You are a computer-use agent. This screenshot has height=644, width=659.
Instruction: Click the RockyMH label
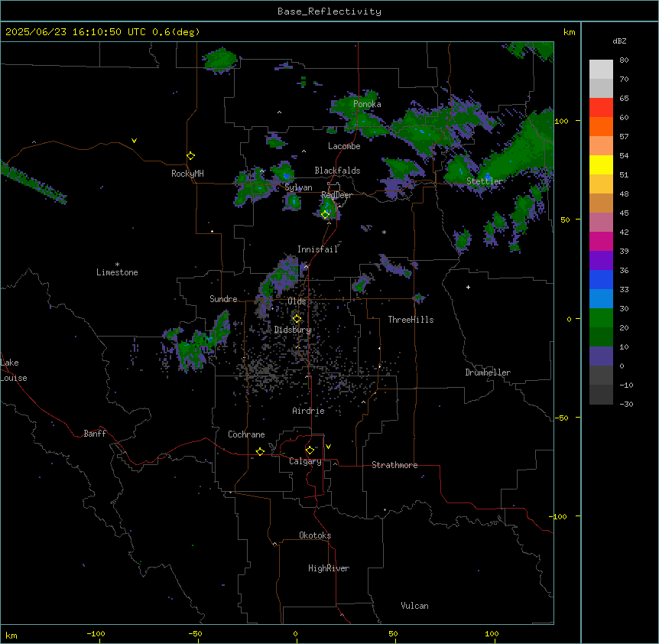point(187,174)
